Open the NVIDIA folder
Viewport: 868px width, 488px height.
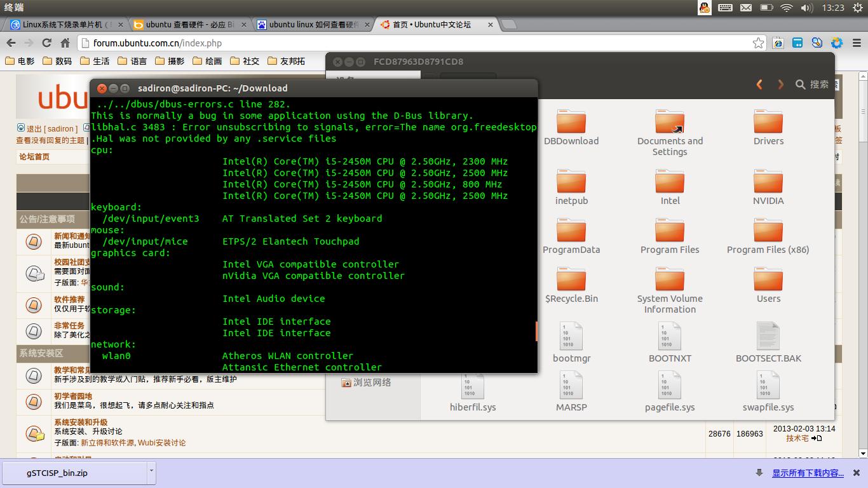point(768,187)
